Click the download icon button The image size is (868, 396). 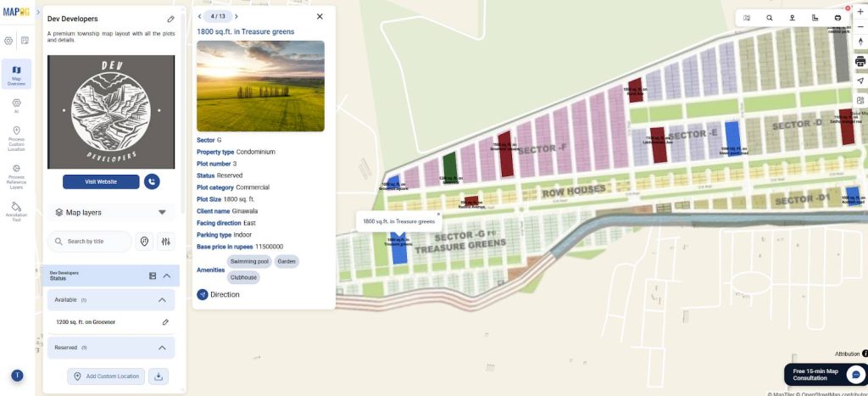point(159,376)
